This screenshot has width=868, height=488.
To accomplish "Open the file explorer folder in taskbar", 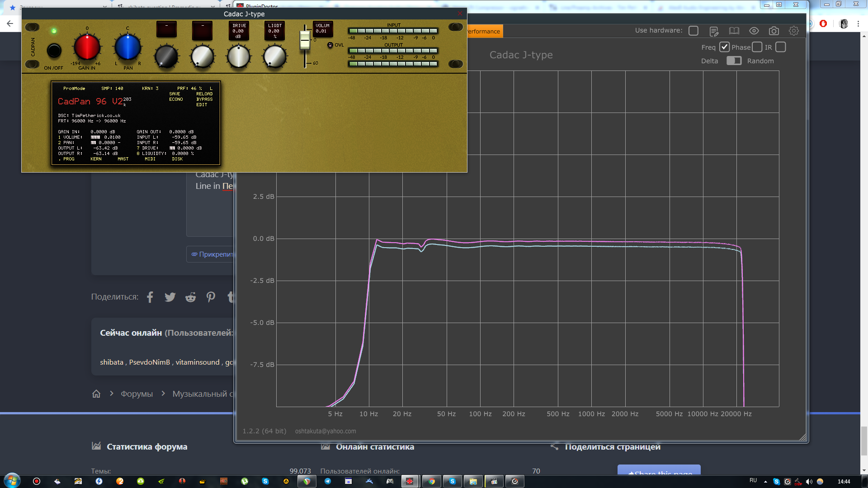I will tap(473, 481).
